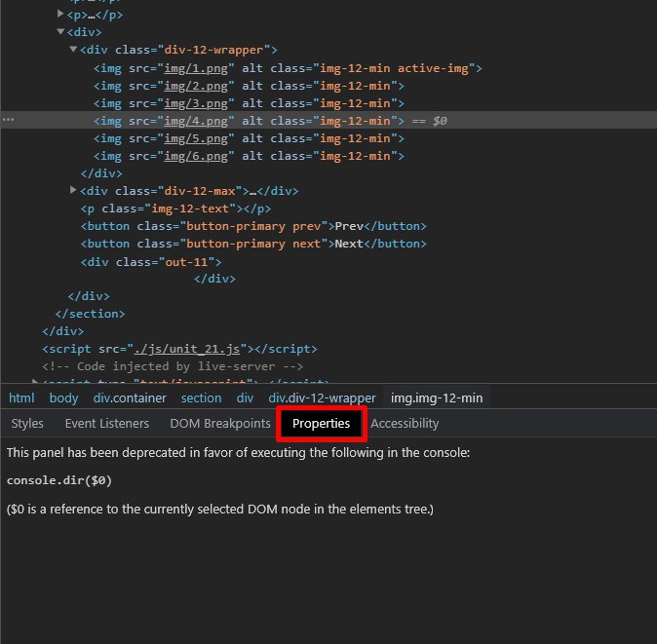Click the div.container breadcrumb

[130, 398]
